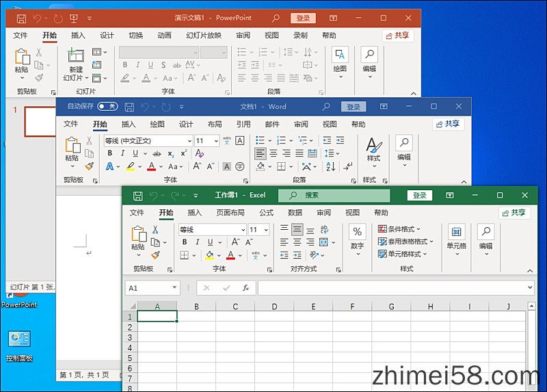Screen dimensions: 547x392
Task: Click the Format Painter brush in Excel
Action: pyautogui.click(x=155, y=255)
